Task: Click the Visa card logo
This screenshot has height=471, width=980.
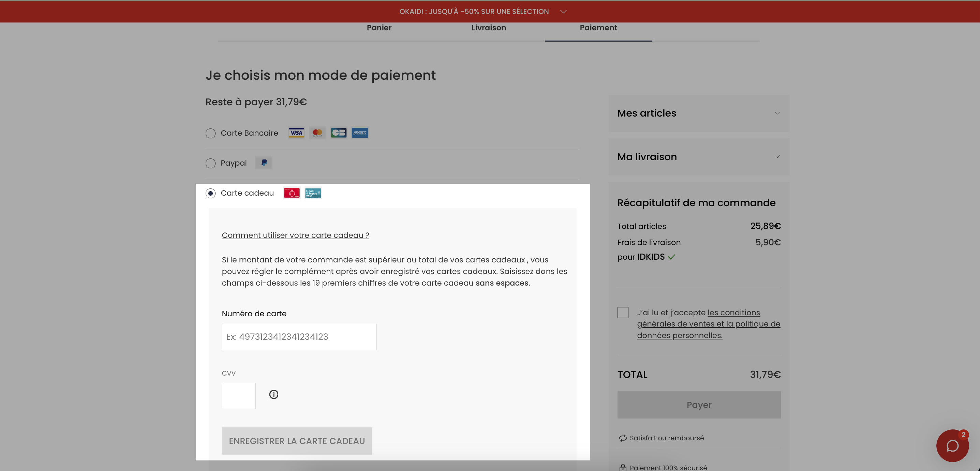Action: click(x=296, y=133)
